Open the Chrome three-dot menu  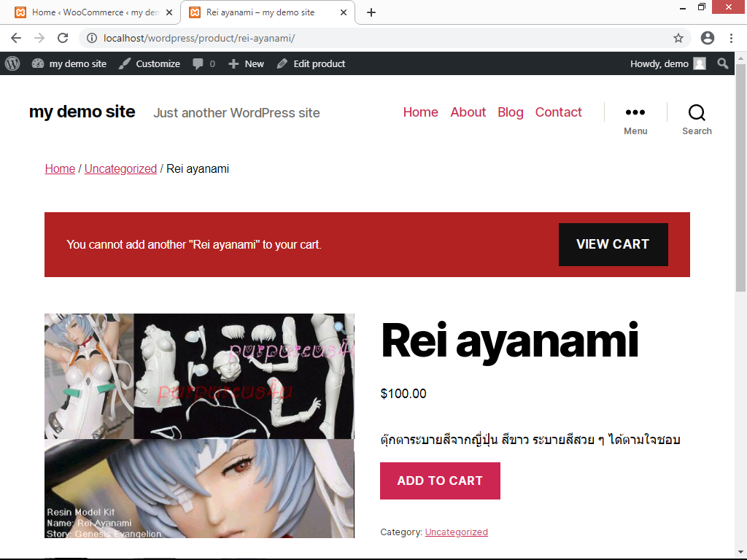[731, 38]
